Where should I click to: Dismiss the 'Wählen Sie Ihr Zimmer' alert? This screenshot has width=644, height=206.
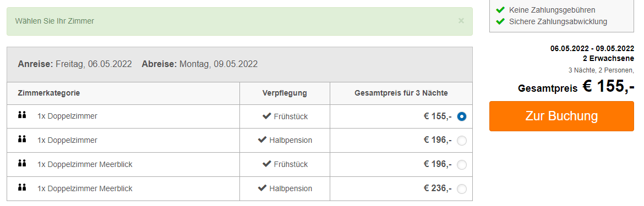point(461,20)
